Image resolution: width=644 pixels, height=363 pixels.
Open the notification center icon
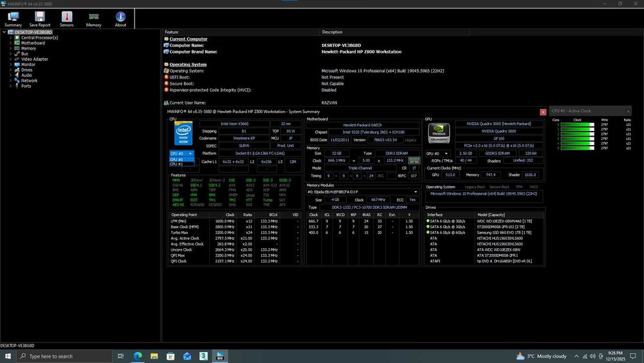(633, 356)
